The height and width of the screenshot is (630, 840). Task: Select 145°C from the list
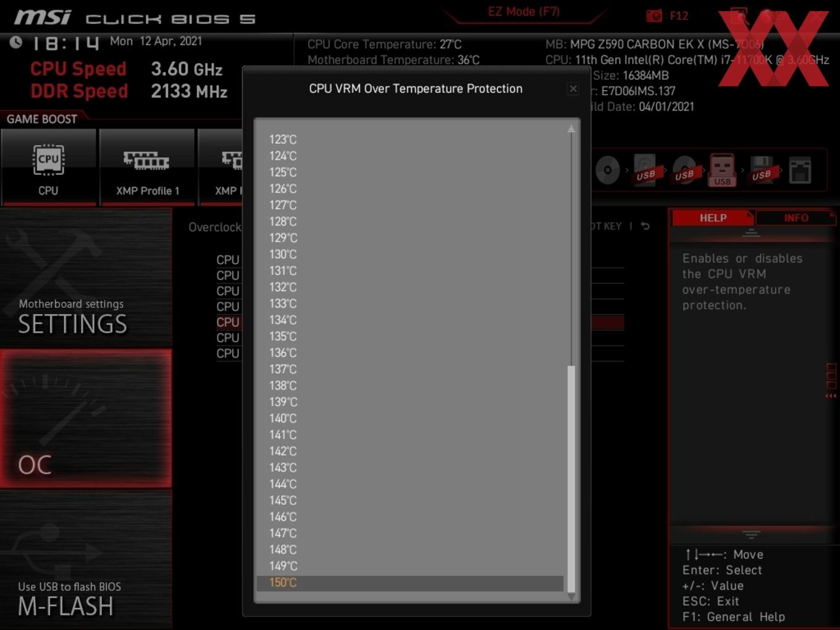tap(410, 500)
